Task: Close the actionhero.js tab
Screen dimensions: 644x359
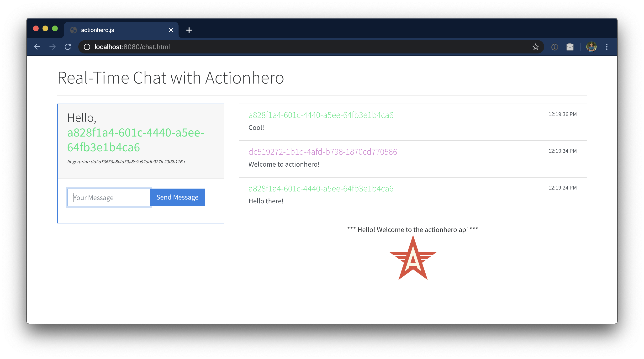Action: coord(171,30)
